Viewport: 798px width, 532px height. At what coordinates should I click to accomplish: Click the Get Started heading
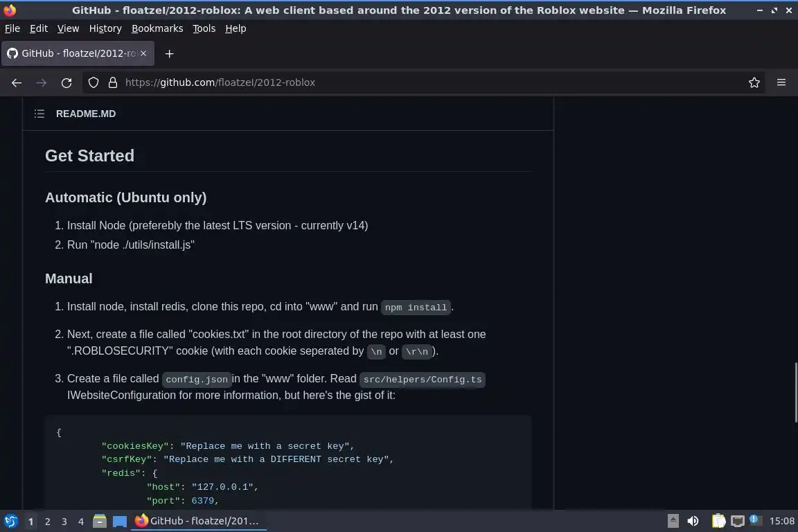point(89,156)
